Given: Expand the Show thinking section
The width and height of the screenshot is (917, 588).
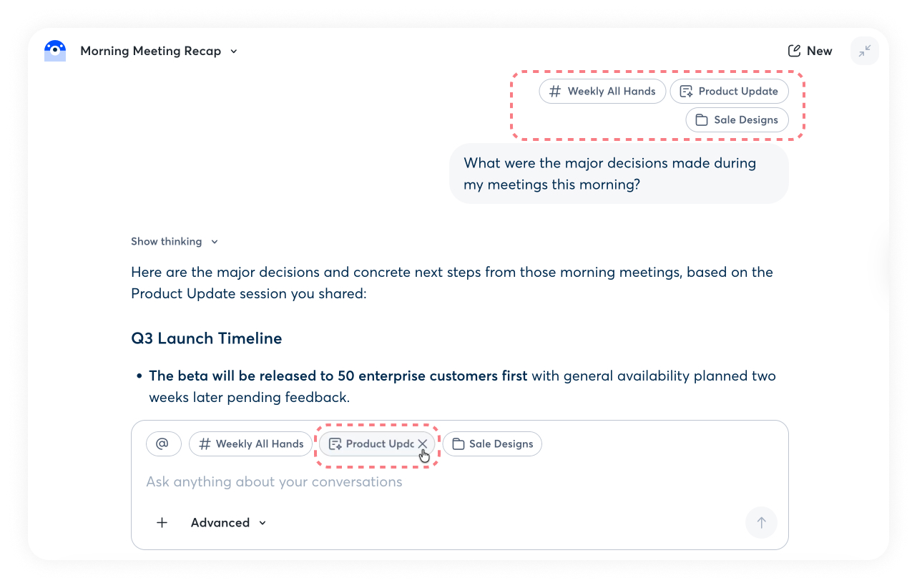Looking at the screenshot, I should tap(174, 242).
